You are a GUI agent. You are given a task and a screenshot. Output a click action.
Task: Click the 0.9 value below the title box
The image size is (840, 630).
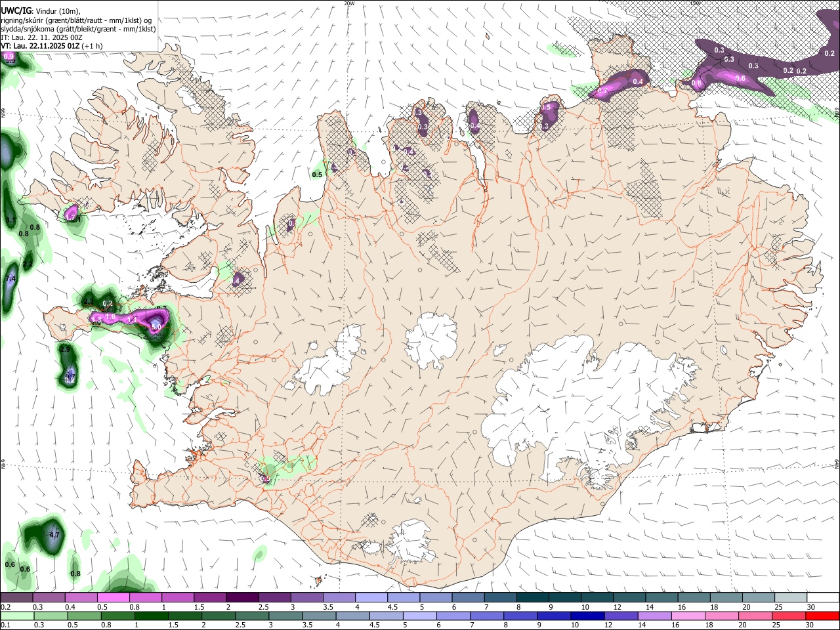click(x=9, y=57)
